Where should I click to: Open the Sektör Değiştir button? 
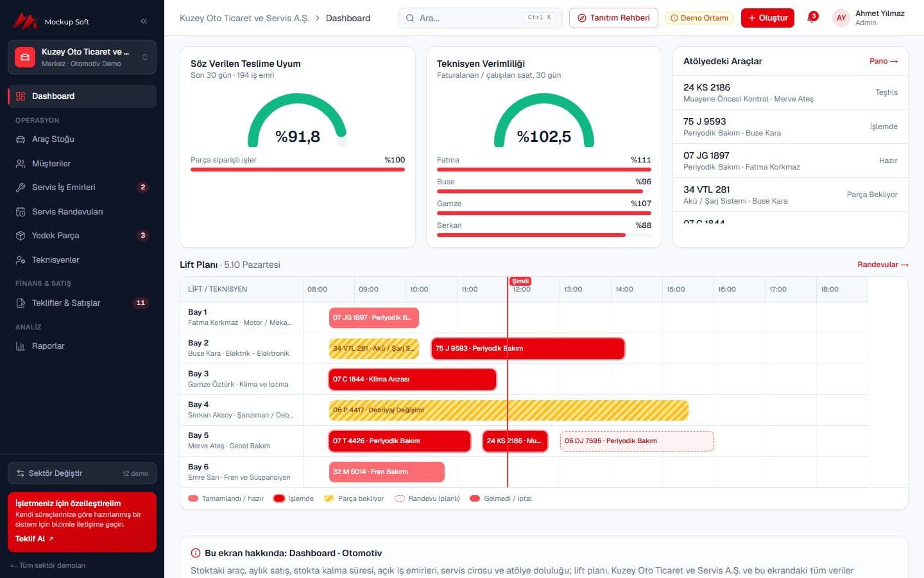(82, 473)
